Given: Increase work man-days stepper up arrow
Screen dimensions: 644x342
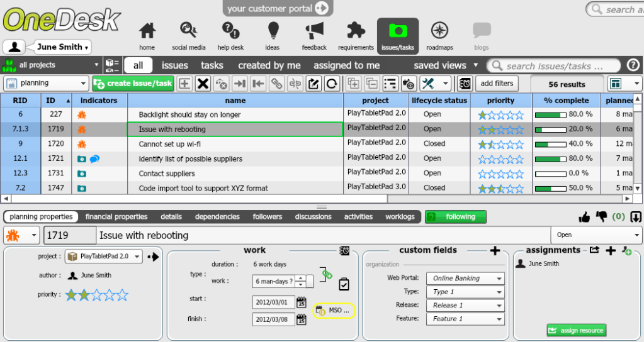Looking at the screenshot, I should 301,278.
